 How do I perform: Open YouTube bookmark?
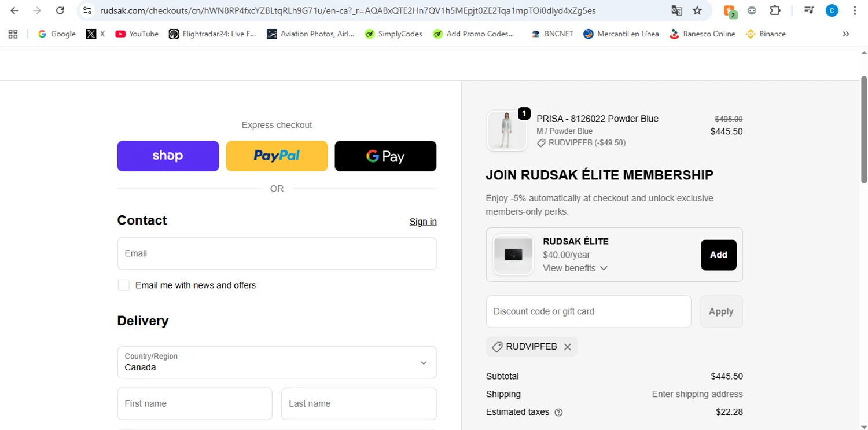click(137, 34)
